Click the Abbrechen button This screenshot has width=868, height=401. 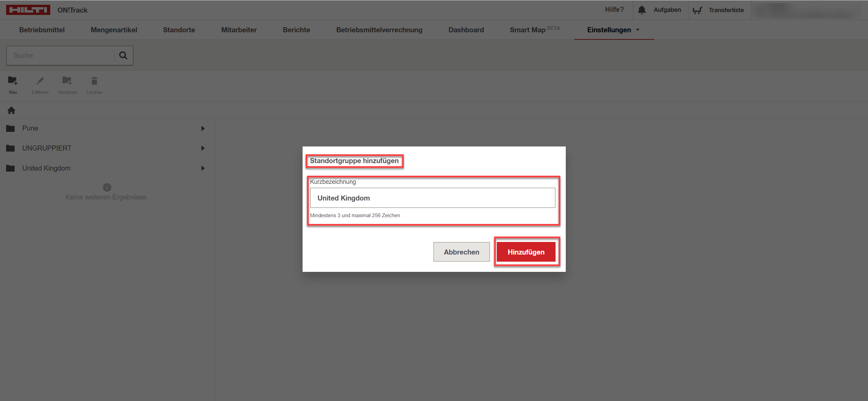pyautogui.click(x=462, y=252)
